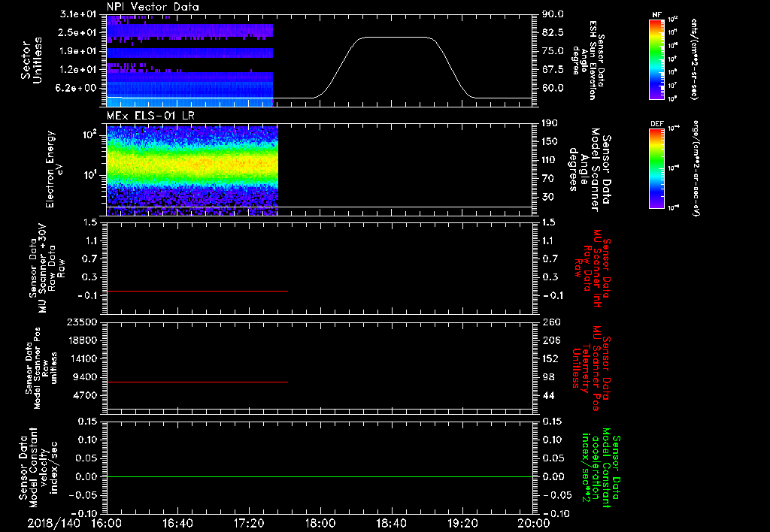This screenshot has height=532, width=770.
Task: Click the 'ESH Sun Elevation Angle' axis title
Action: point(589,60)
